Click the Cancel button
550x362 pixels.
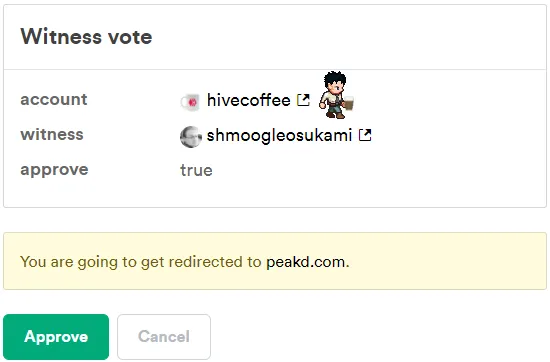tap(164, 337)
